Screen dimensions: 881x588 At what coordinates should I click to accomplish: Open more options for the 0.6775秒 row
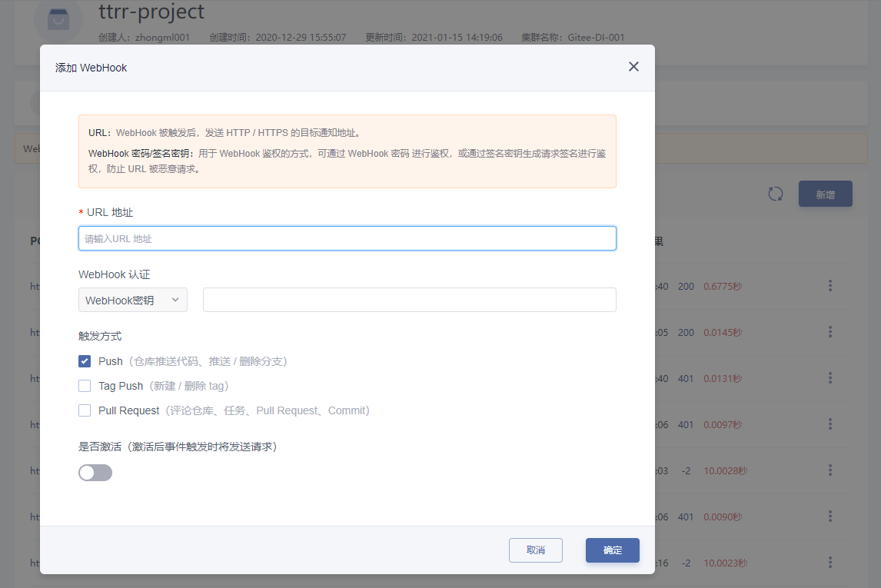coord(829,286)
